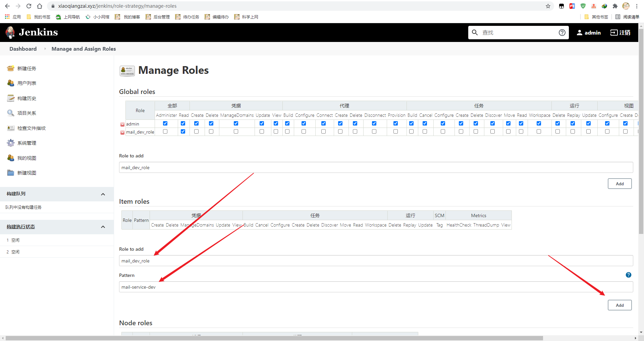Open 系统管理 menu entry
Screen dimensions: 644x341
point(27,143)
